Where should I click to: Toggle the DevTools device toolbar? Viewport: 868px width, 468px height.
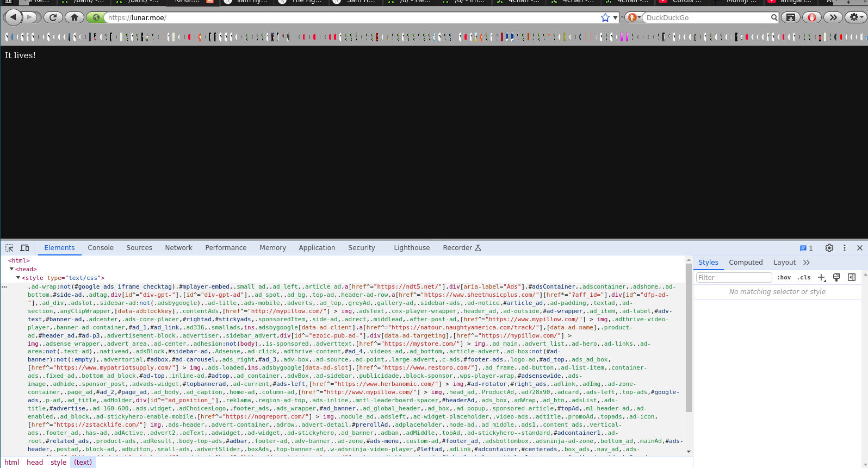click(x=24, y=248)
